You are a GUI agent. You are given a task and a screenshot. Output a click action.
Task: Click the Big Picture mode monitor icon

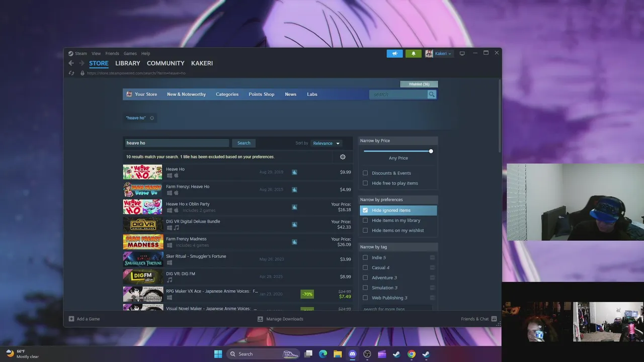[462, 53]
